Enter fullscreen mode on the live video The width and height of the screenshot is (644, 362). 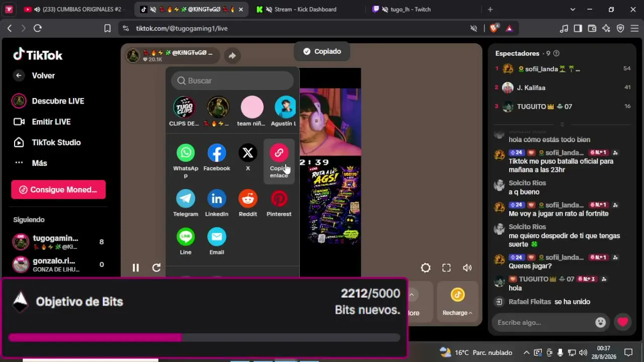click(x=446, y=268)
